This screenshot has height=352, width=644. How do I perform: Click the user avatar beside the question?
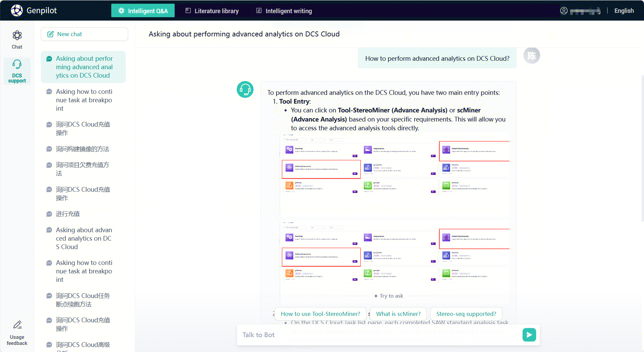(531, 56)
